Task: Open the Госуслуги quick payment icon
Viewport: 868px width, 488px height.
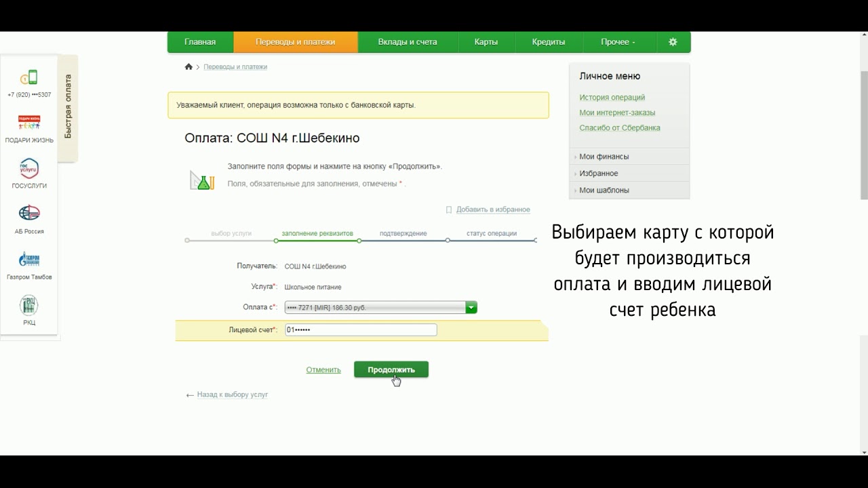Action: (x=29, y=168)
